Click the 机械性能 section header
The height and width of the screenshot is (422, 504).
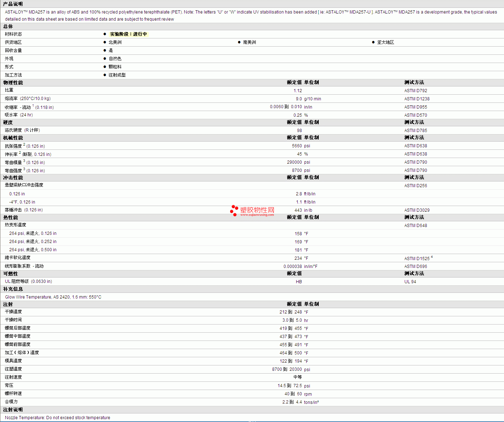tap(13, 138)
